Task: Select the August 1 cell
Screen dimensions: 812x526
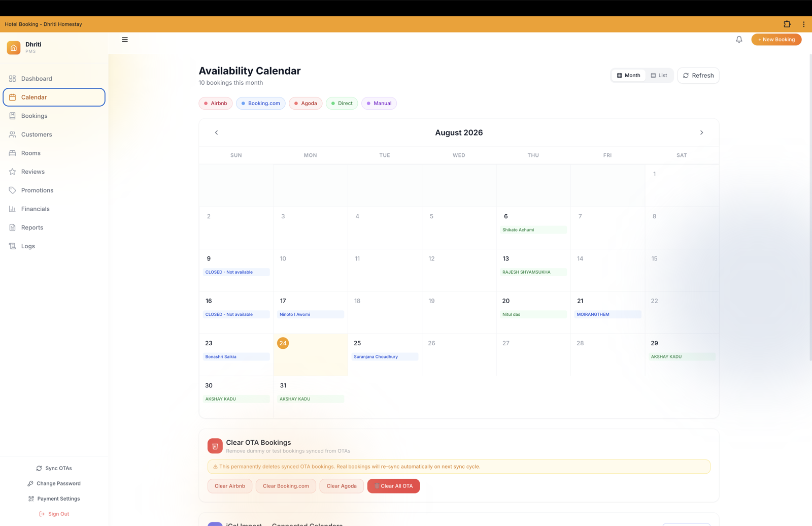Action: [682, 185]
